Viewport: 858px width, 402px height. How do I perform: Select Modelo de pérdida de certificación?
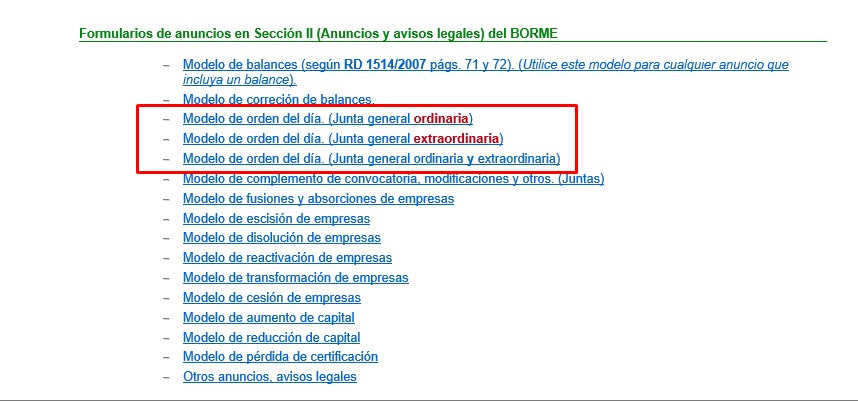pos(280,357)
